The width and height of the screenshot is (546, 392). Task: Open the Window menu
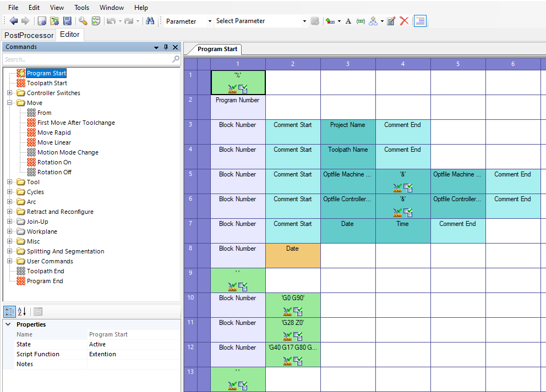click(111, 7)
